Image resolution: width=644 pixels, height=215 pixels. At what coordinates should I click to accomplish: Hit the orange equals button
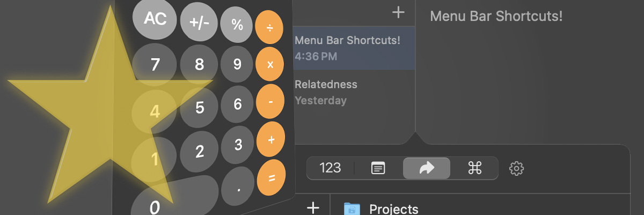pos(272,178)
